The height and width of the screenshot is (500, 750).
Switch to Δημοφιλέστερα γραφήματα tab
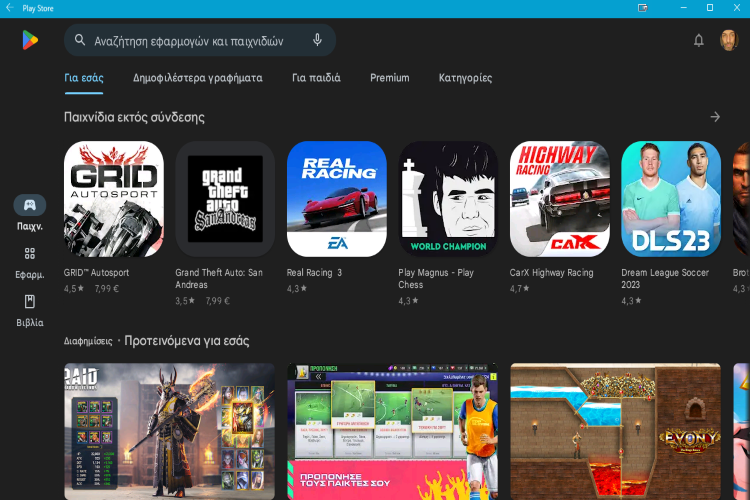click(x=198, y=78)
